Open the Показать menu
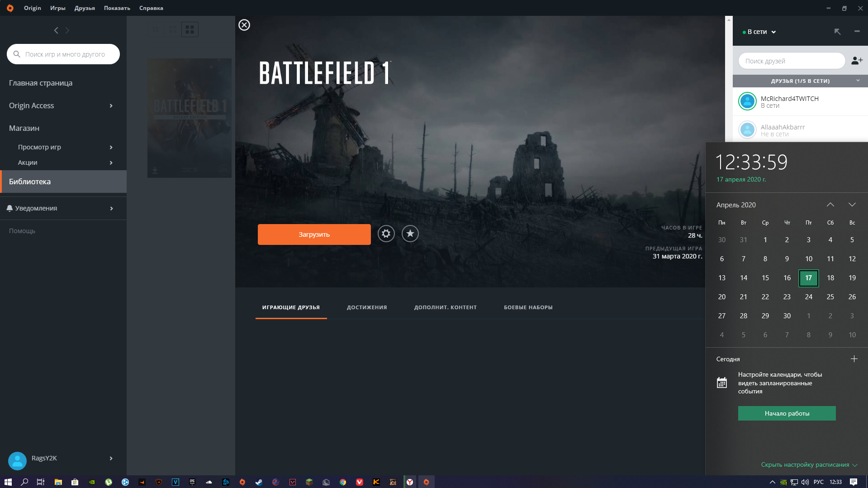This screenshot has height=488, width=868. point(117,8)
